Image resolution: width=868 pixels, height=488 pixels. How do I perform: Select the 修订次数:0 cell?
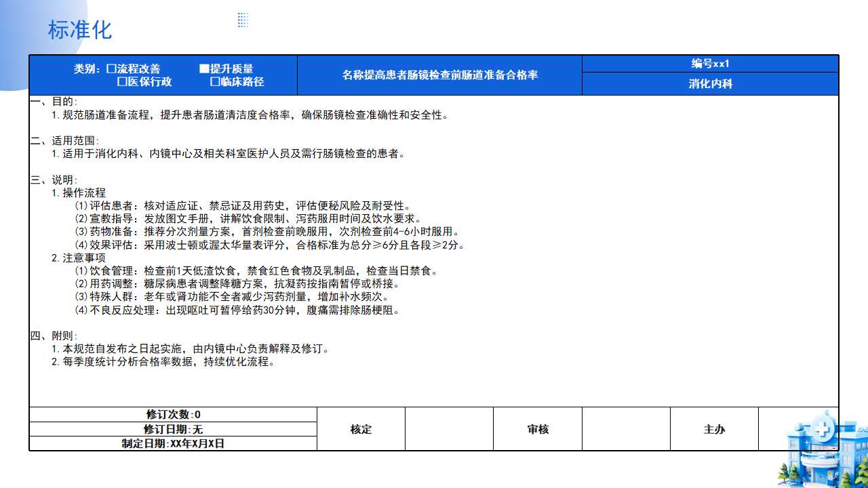click(173, 414)
